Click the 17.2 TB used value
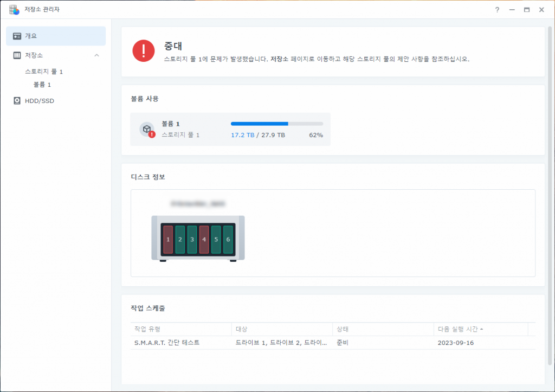555x392 pixels. (242, 135)
